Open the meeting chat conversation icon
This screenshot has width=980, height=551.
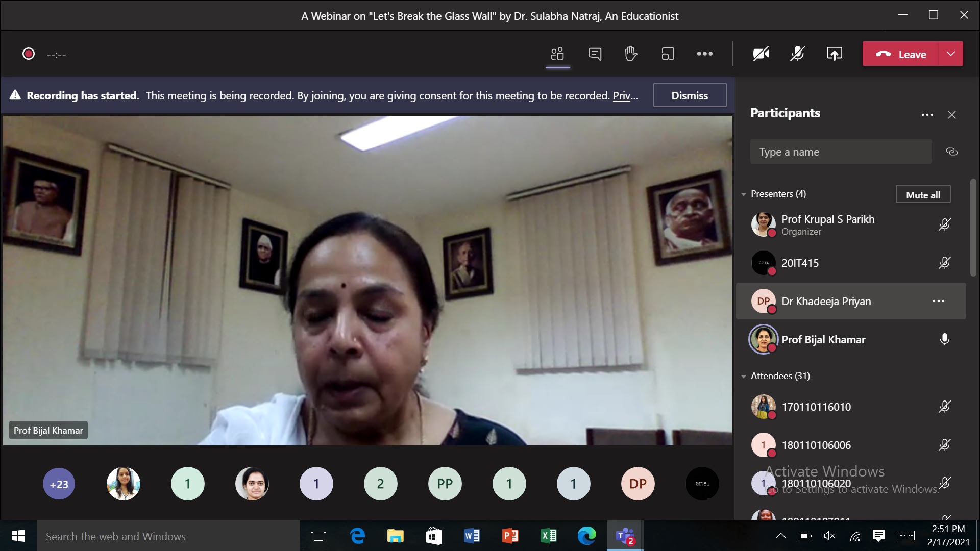pos(595,54)
